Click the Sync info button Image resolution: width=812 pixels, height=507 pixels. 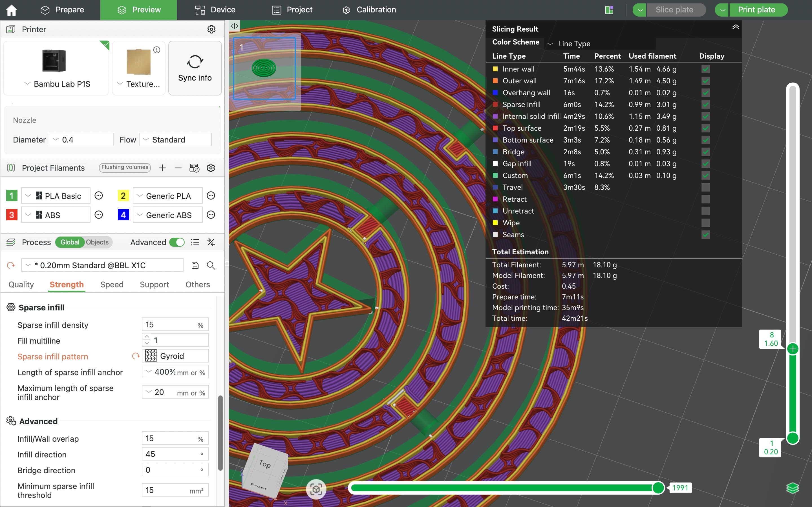click(195, 68)
